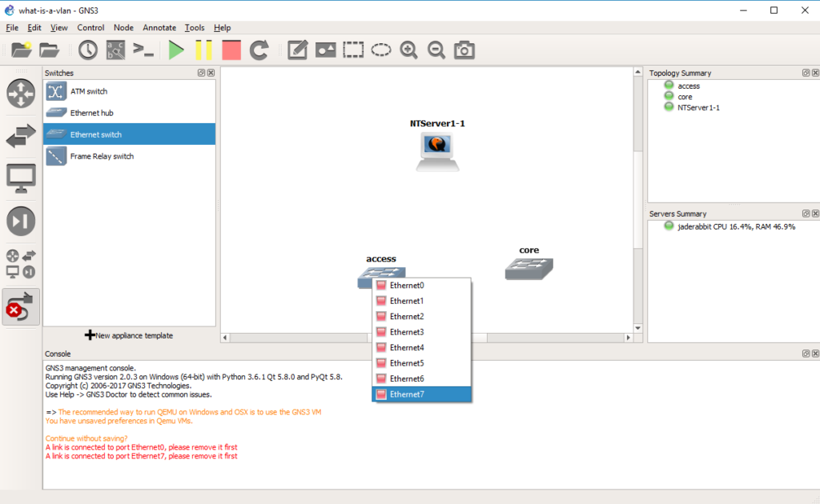The width and height of the screenshot is (820, 504).
Task: Select NTServer1-1 node on canvas
Action: point(438,151)
